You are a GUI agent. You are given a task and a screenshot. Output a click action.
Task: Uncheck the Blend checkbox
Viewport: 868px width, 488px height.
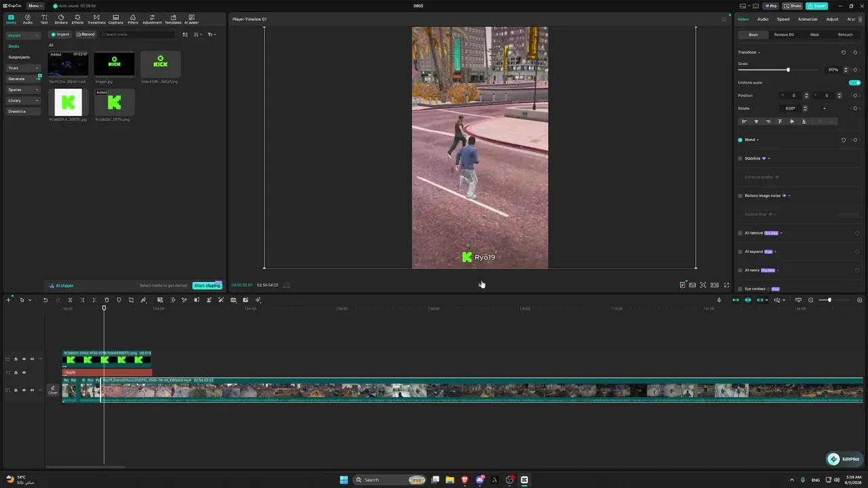tap(740, 140)
